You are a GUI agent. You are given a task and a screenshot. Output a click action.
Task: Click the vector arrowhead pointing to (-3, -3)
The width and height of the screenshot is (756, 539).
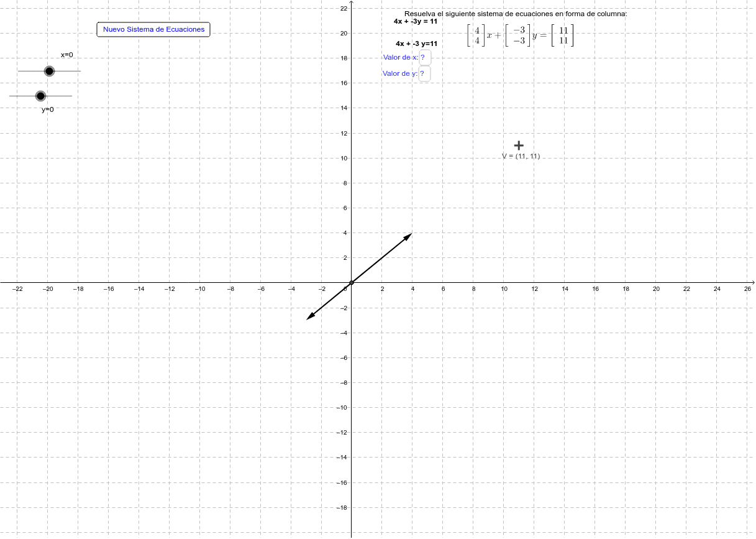click(x=310, y=316)
